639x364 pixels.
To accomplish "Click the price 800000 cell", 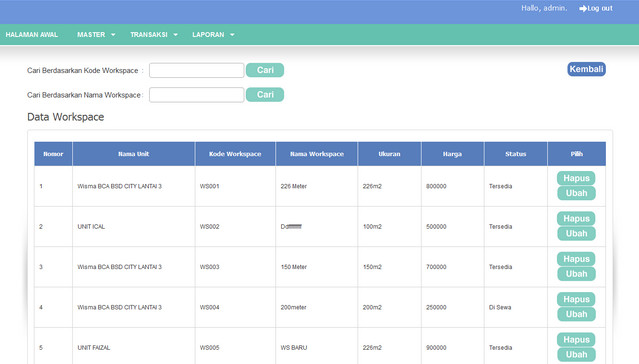I will 452,186.
